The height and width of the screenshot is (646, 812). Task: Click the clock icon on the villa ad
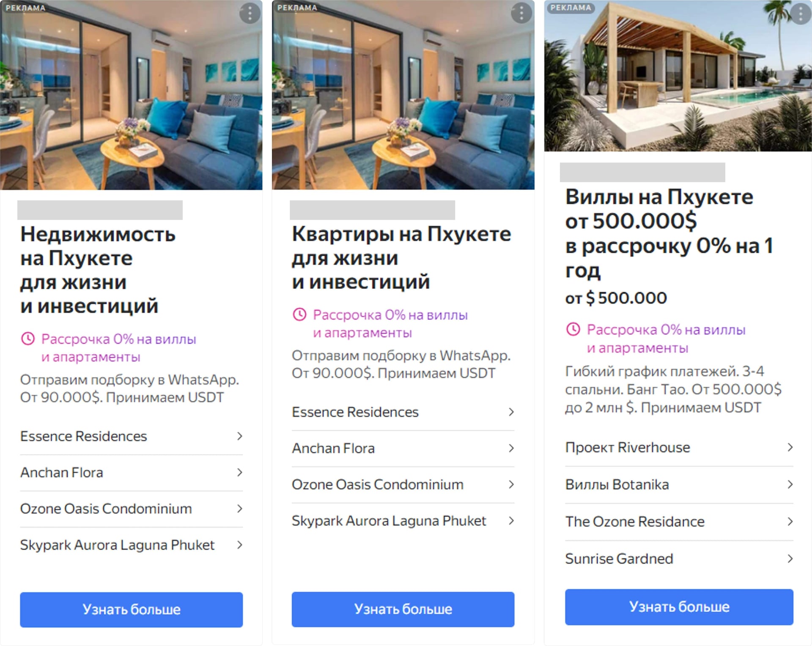(573, 330)
